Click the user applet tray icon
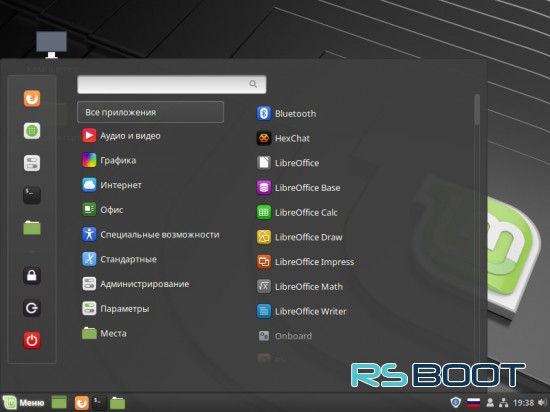 (490, 403)
